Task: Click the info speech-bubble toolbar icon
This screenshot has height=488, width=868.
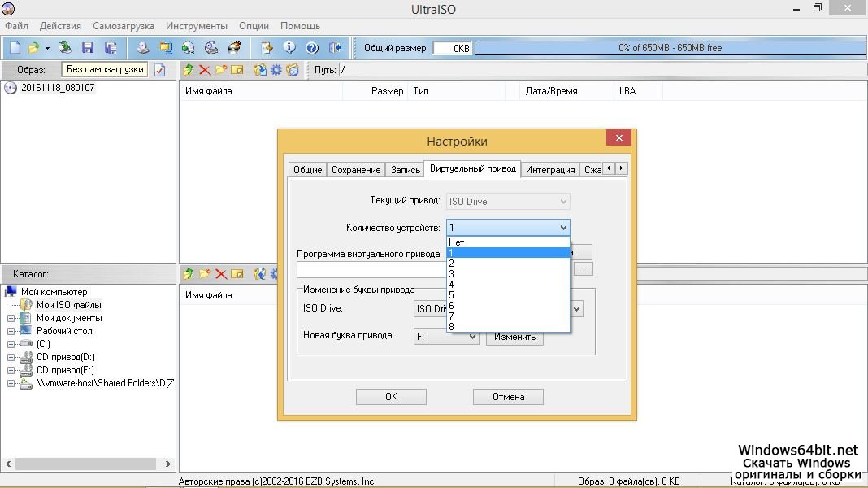Action: point(289,48)
